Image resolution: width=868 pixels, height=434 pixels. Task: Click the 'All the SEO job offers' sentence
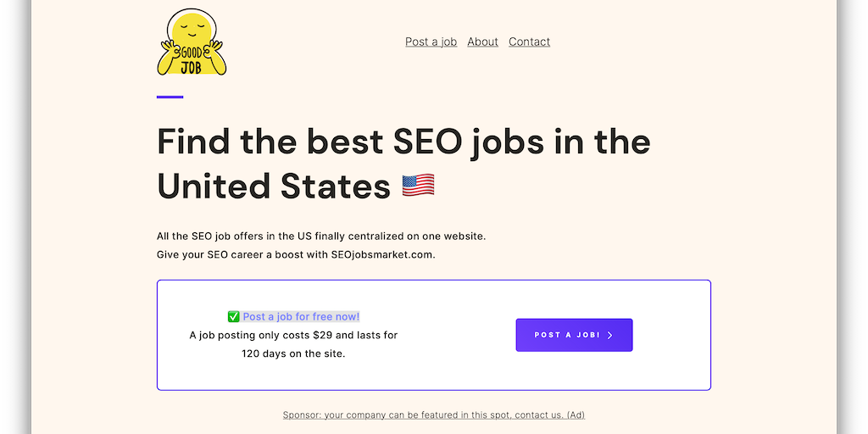point(321,236)
